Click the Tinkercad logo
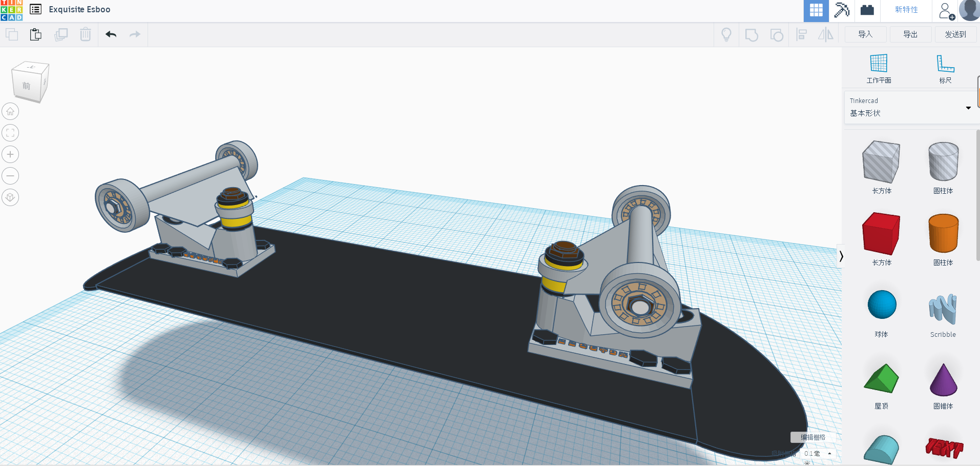This screenshot has width=980, height=466. (x=11, y=10)
